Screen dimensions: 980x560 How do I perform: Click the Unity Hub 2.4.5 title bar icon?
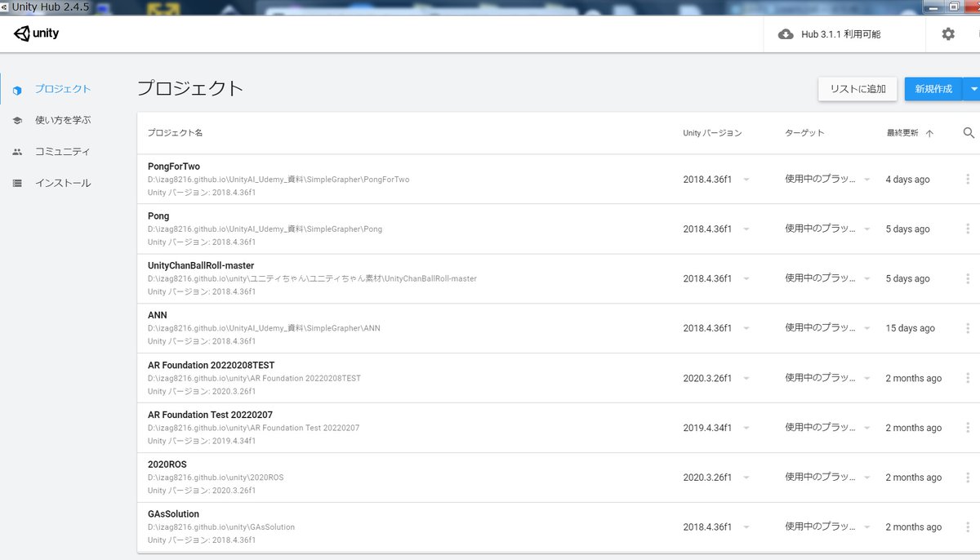point(5,7)
